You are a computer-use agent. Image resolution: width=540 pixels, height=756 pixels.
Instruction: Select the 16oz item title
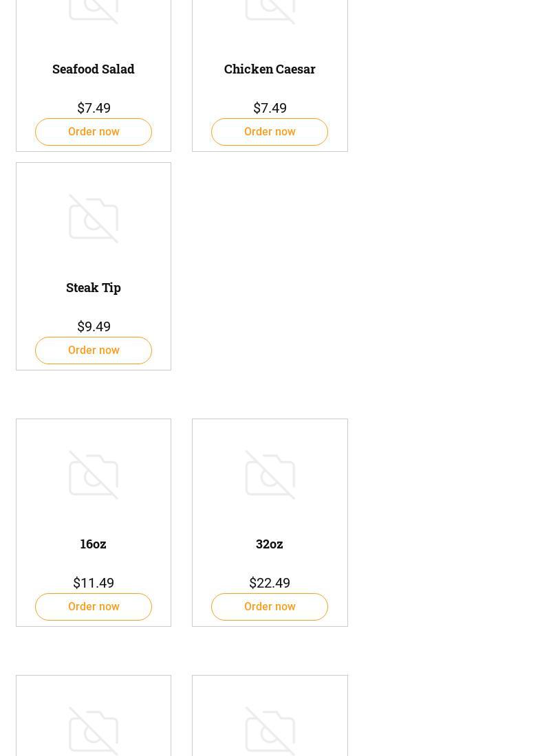pyautogui.click(x=94, y=544)
